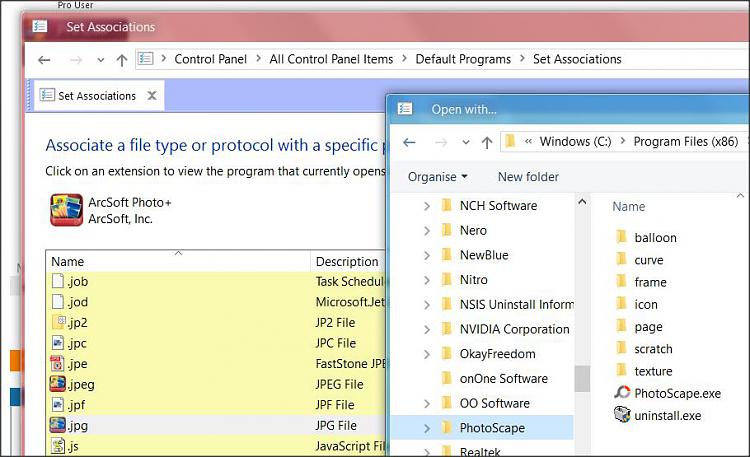Viewport: 750px width, 457px height.
Task: Select the Set Associations tab
Action: coord(97,96)
